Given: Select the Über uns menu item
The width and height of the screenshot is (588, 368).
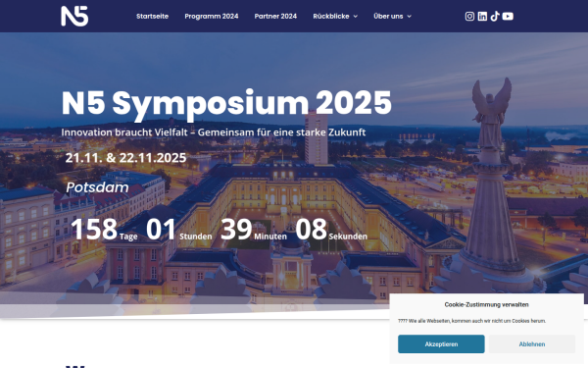Looking at the screenshot, I should click(388, 16).
